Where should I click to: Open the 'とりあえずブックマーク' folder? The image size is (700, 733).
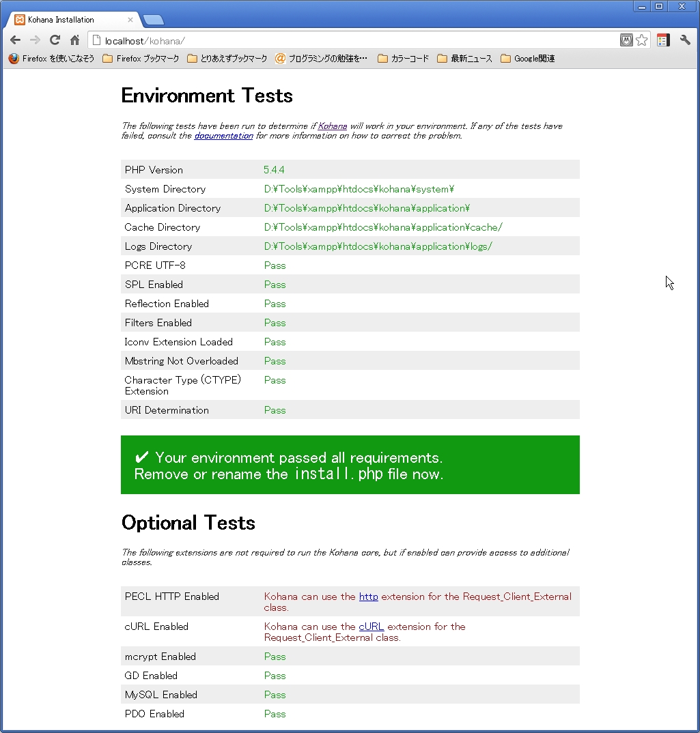coord(227,59)
